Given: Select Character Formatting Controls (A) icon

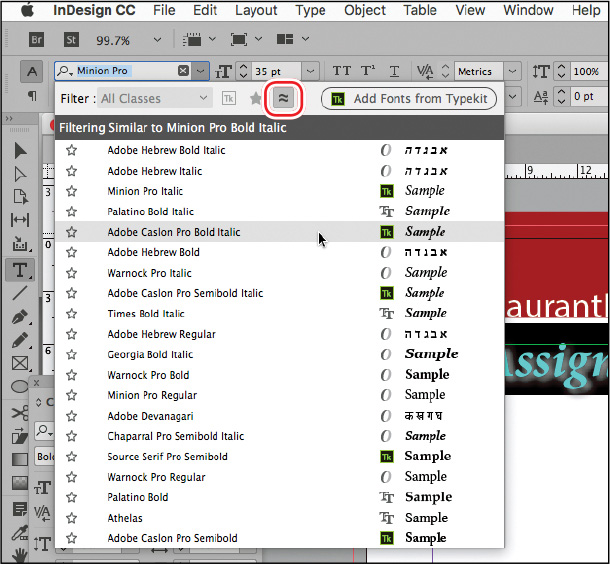Looking at the screenshot, I should tap(32, 72).
